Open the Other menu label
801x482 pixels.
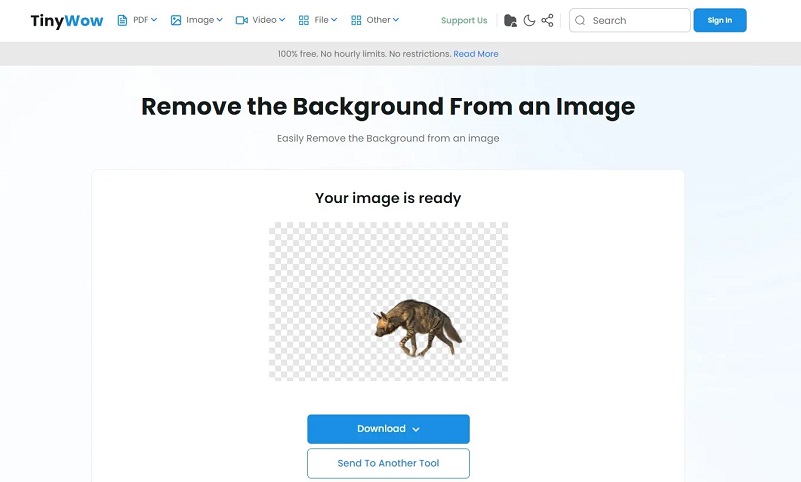(x=379, y=20)
